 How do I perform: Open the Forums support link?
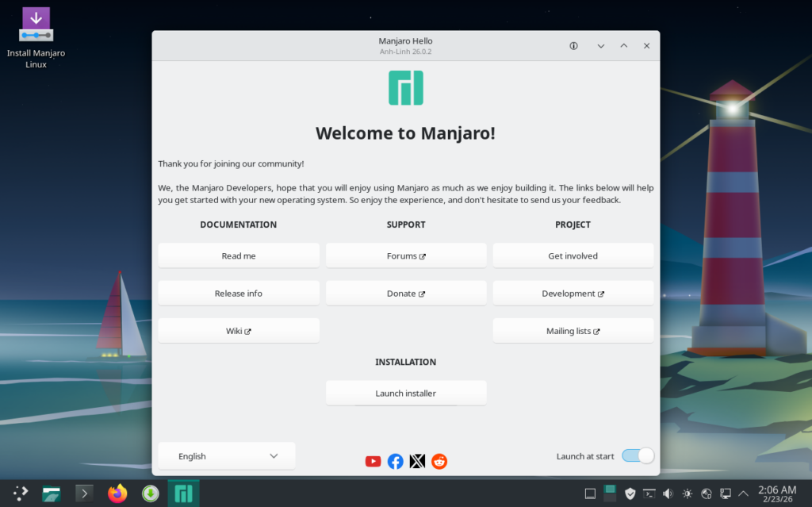tap(406, 256)
